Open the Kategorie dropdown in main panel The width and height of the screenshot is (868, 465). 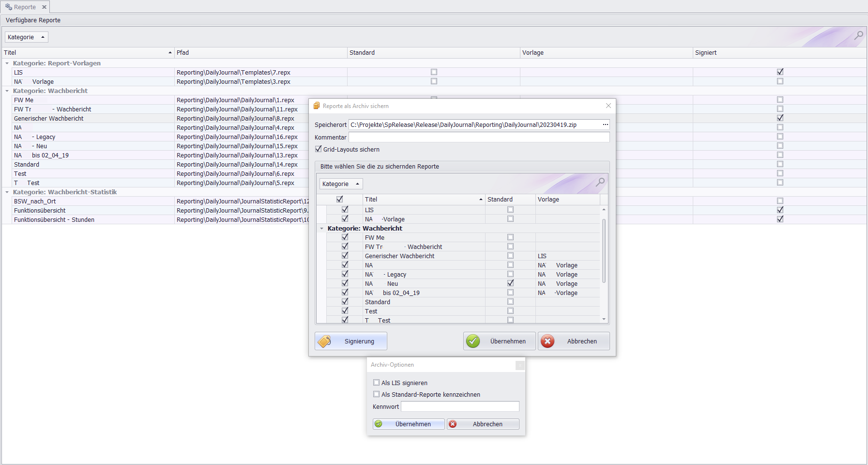click(26, 37)
